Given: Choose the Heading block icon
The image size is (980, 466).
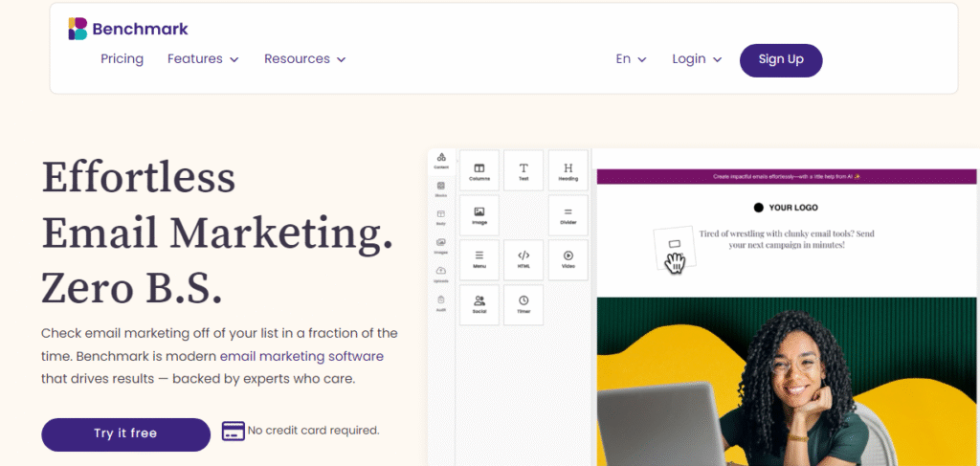Looking at the screenshot, I should [x=568, y=170].
